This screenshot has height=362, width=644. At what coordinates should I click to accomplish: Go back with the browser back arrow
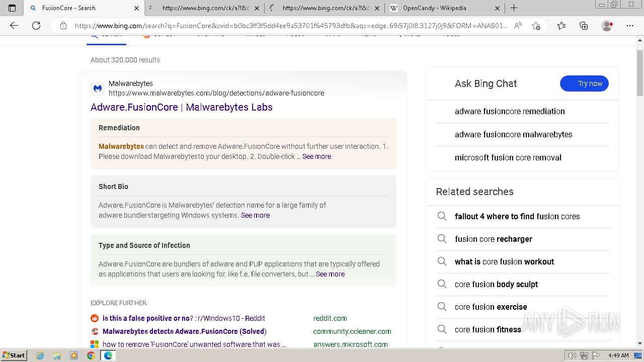point(14,26)
